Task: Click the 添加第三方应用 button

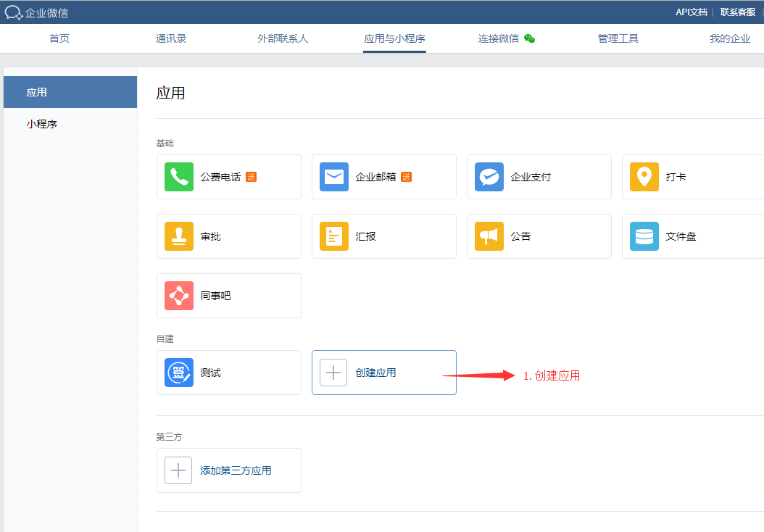Action: [229, 470]
